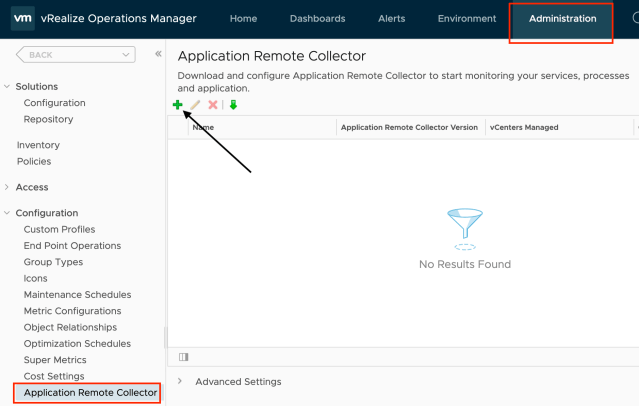
Task: Click the pencil Edit icon in toolbar
Action: pos(195,105)
